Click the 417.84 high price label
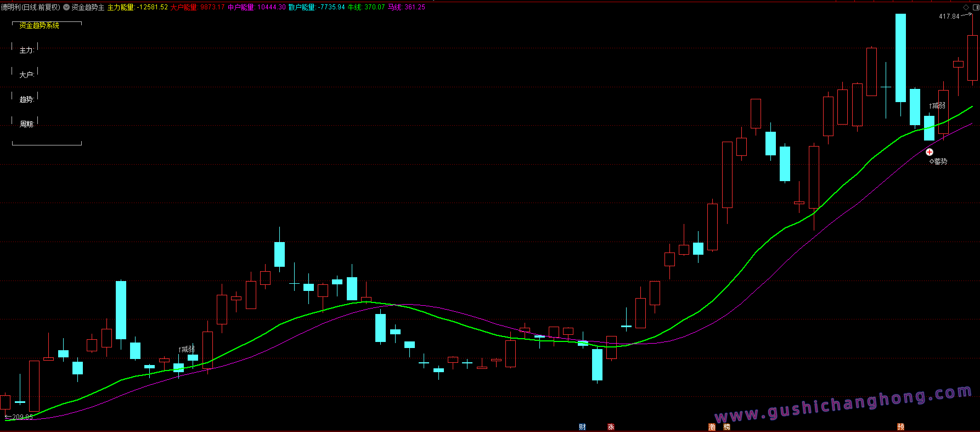Viewport: 980px width, 432px height. tap(949, 16)
